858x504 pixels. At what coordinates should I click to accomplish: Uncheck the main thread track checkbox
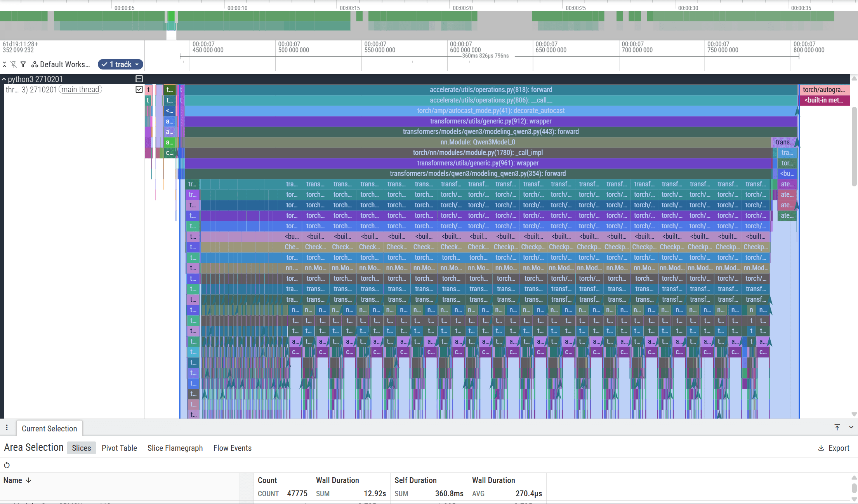coord(139,90)
